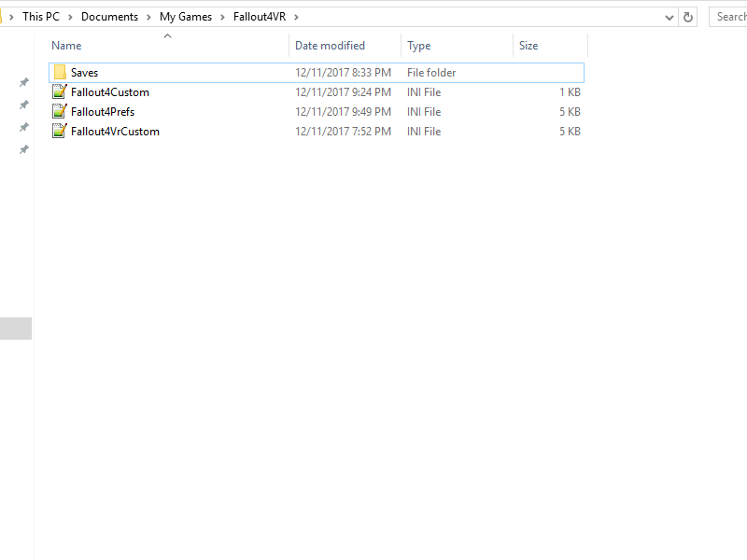Click date 12/11/2017 9:49 PM
747x560 pixels.
[x=343, y=111]
